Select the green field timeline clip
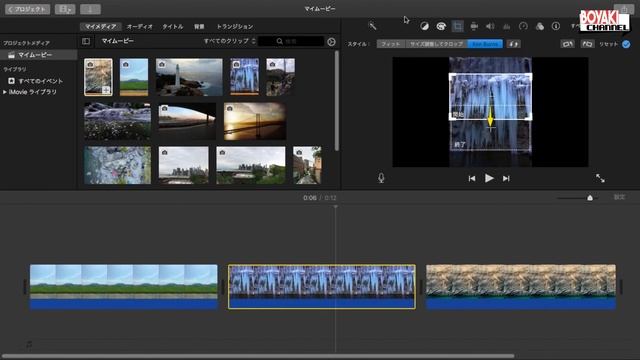 [x=124, y=287]
